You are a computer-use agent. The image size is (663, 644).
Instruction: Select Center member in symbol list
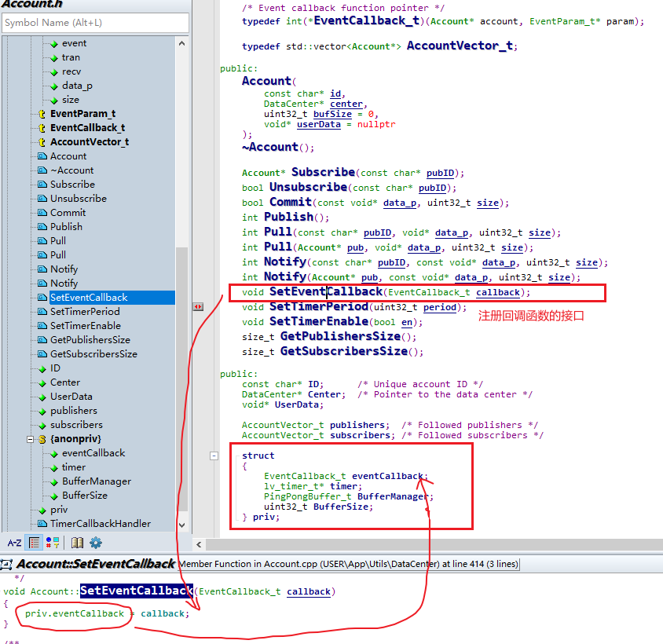(64, 382)
